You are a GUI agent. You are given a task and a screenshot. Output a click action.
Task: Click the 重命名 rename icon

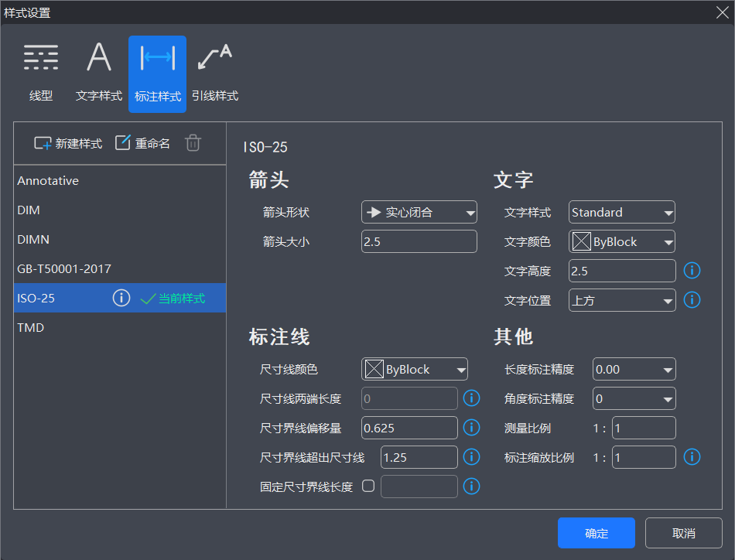coord(123,143)
